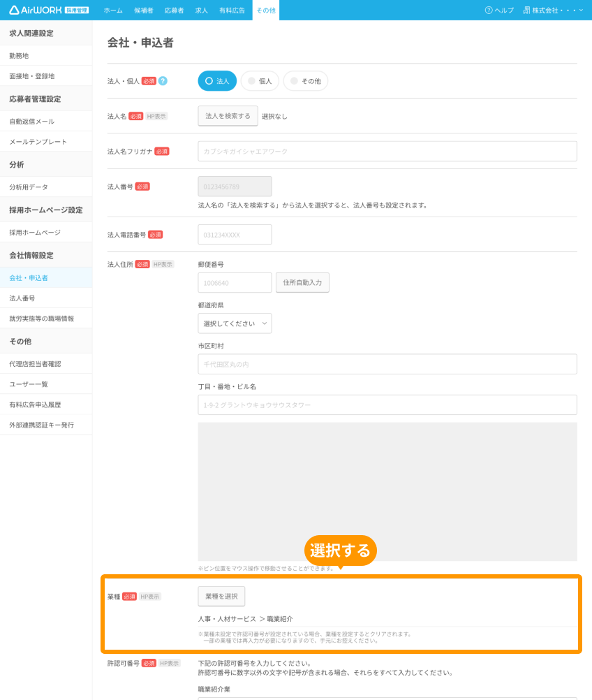Click the 選択なし text beside 法人名
Viewport: 592px width, 700px height.
point(274,116)
